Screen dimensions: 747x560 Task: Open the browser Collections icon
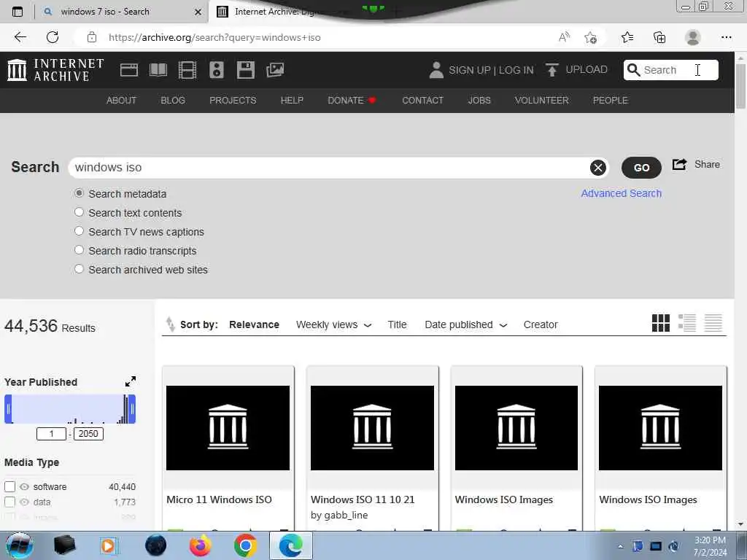[659, 37]
